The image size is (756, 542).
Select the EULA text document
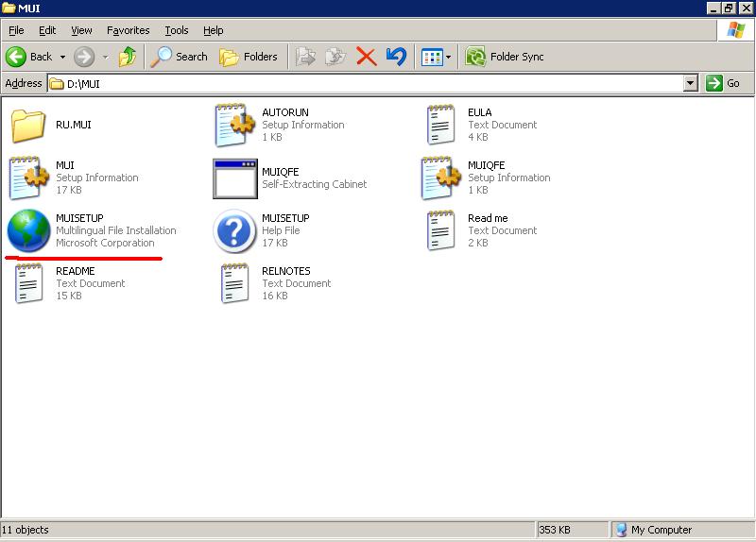439,125
